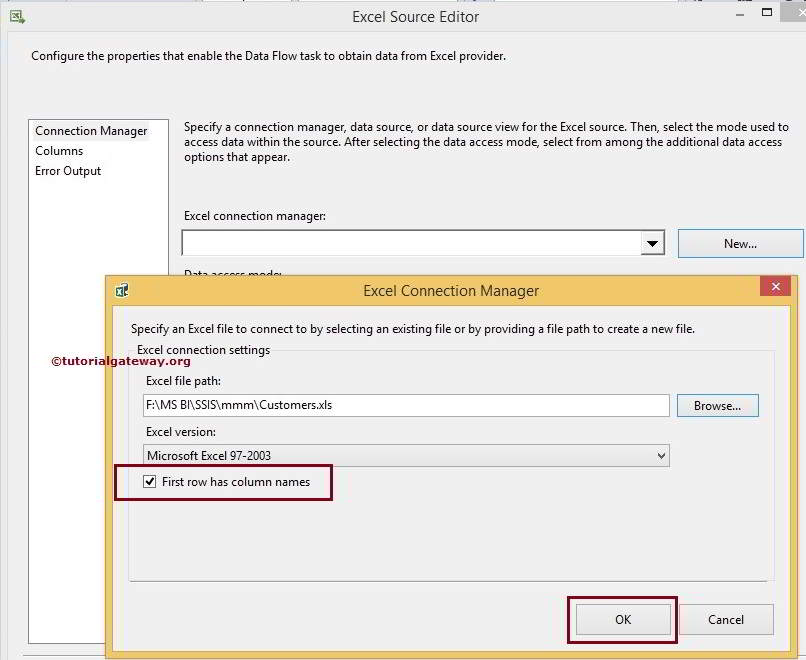
Task: Select the Connection Manager page
Action: coord(92,130)
